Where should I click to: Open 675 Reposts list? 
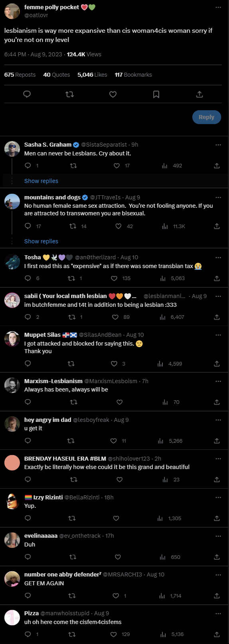coord(20,75)
